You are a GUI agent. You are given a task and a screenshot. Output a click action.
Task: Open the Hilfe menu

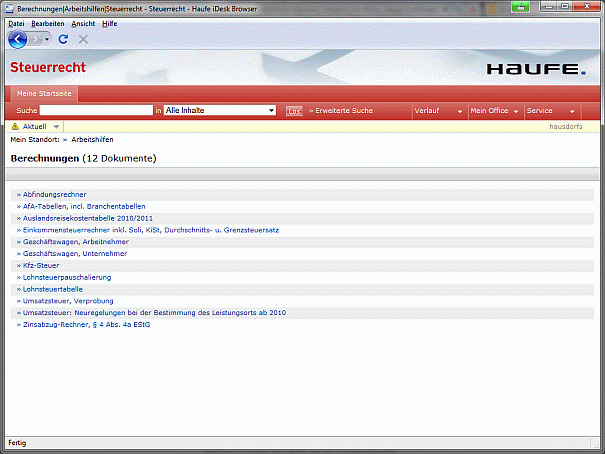tap(110, 24)
